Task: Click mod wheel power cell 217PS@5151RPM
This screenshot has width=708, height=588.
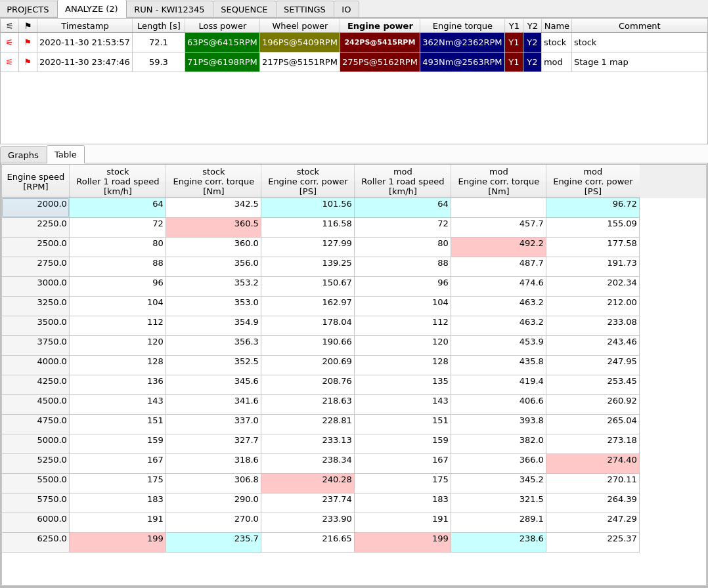Action: coord(299,62)
